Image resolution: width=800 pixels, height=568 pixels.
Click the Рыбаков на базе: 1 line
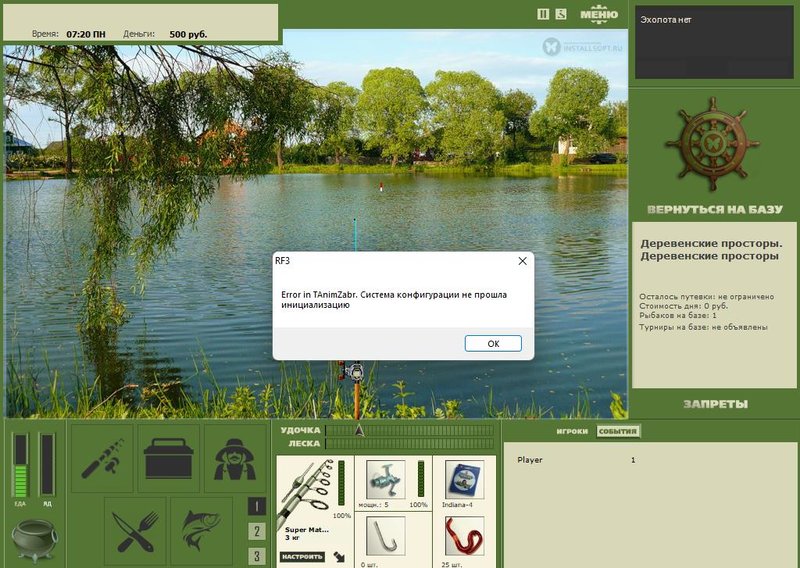(x=678, y=316)
